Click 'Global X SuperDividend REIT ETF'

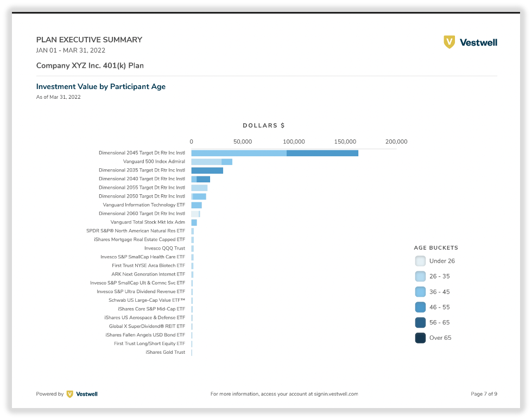(147, 326)
